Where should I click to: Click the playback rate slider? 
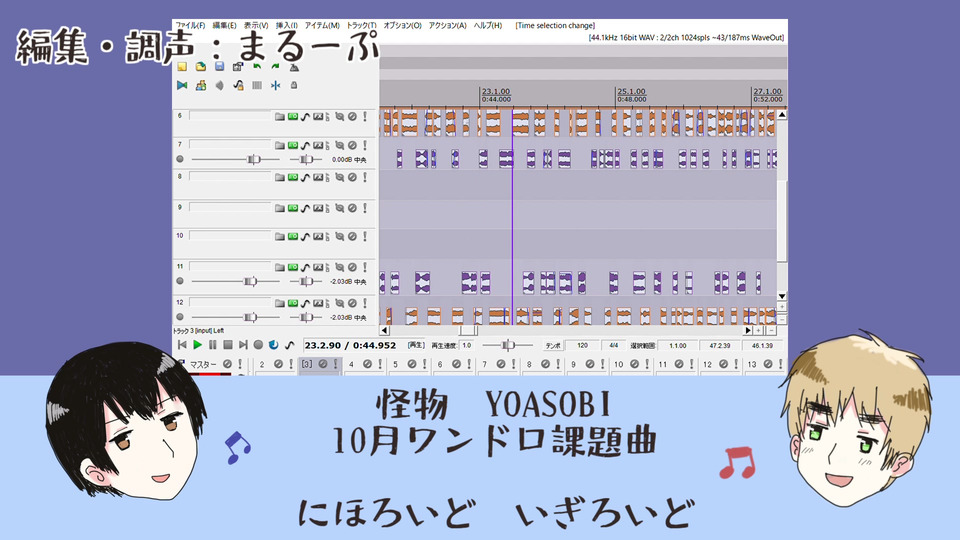[507, 345]
